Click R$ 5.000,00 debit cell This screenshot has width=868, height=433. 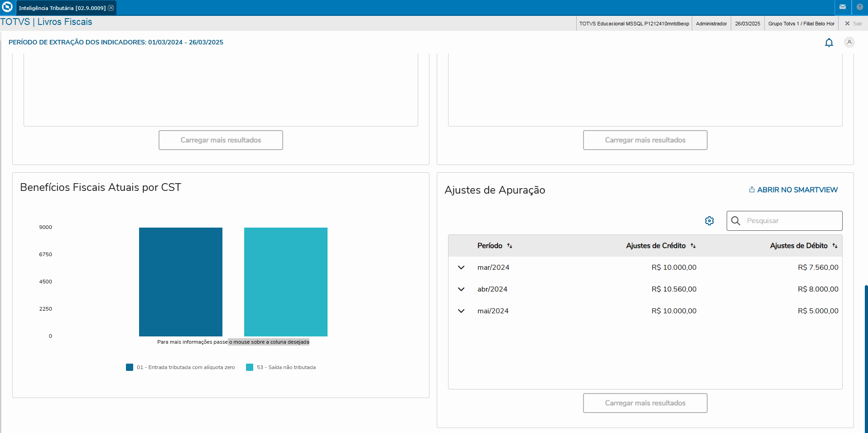click(818, 311)
